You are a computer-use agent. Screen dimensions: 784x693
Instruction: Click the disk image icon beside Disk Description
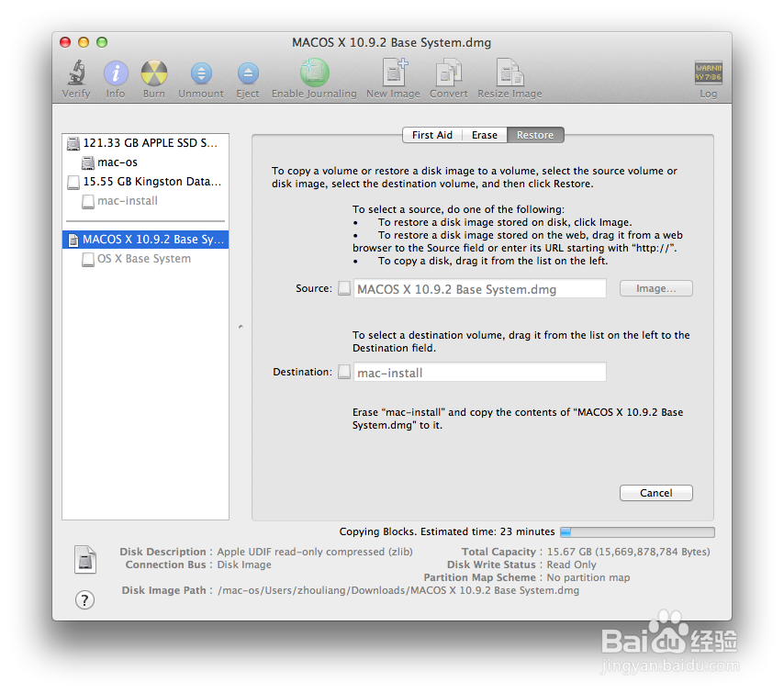85,560
